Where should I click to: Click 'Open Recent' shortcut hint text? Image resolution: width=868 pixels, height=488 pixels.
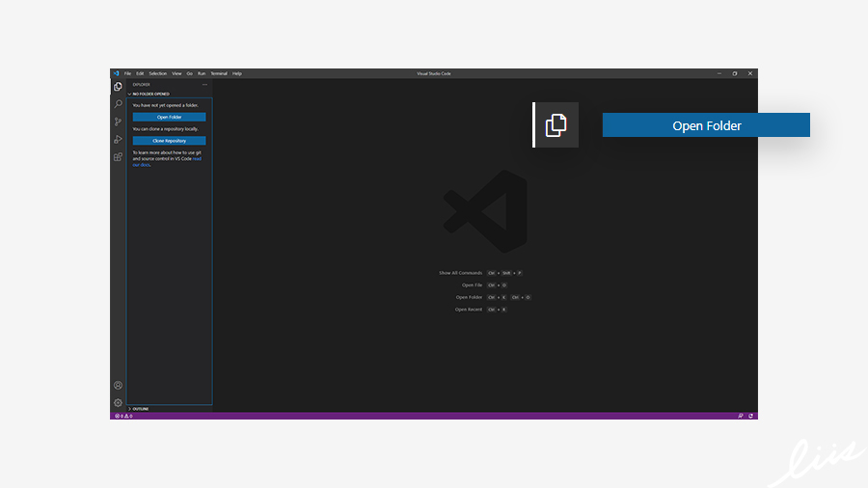click(469, 310)
